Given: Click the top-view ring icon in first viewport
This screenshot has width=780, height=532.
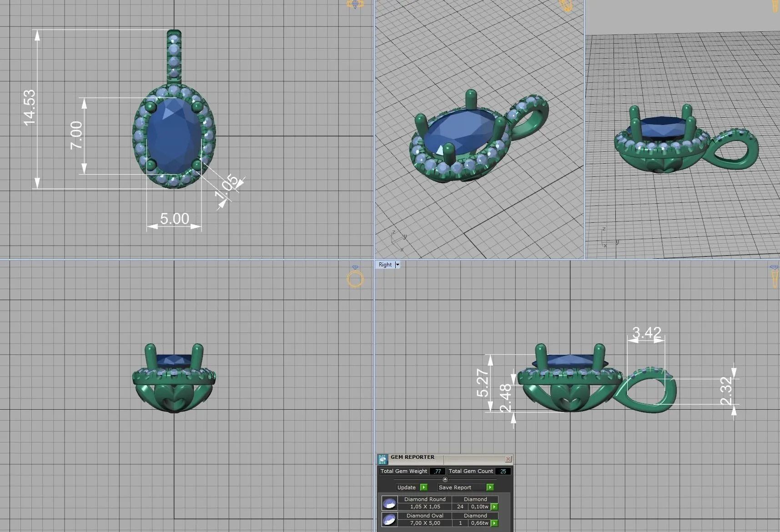Looking at the screenshot, I should coord(355,4).
